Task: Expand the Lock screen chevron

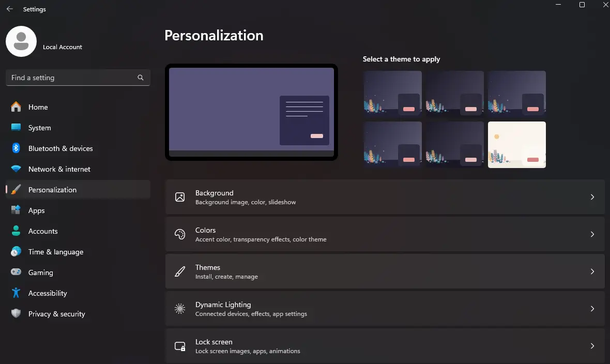Action: [x=592, y=346]
